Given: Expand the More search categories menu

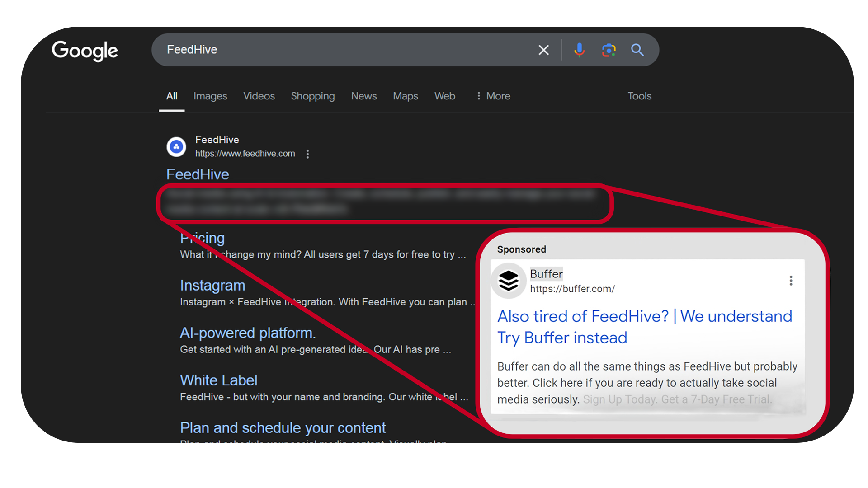Looking at the screenshot, I should pos(493,96).
